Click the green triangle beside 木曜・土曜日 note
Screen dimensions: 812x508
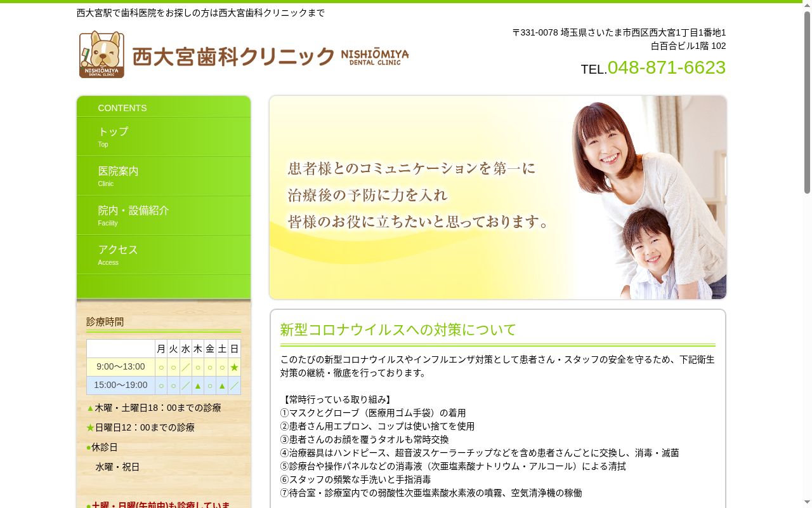(90, 408)
